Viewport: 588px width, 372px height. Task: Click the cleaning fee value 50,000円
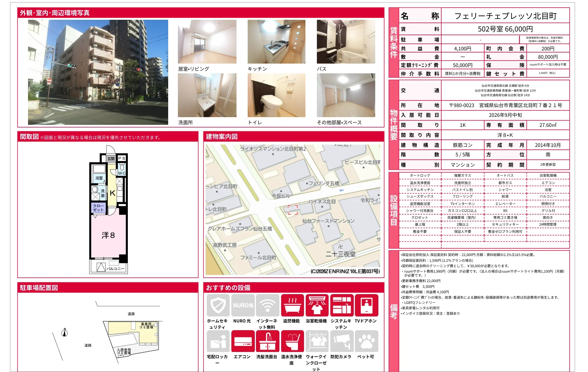(x=462, y=65)
